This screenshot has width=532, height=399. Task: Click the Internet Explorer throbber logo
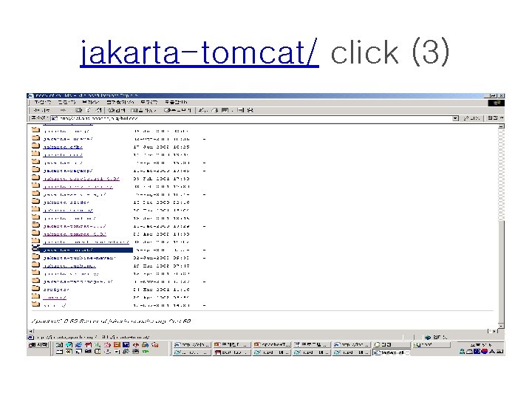coord(497,103)
